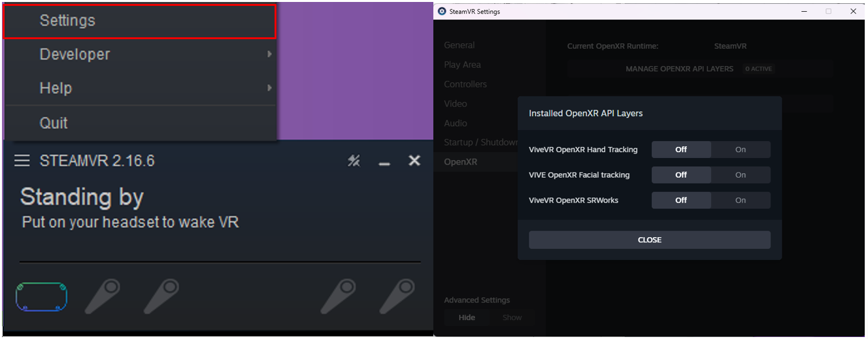
Task: Turn Off VIVE OpenXR Facial tracking
Action: pyautogui.click(x=681, y=175)
